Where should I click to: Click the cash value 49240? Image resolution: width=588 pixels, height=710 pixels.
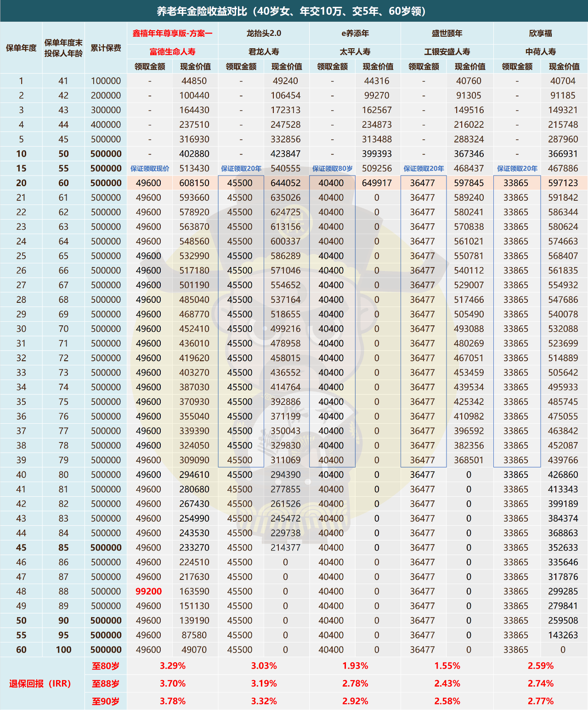(285, 81)
